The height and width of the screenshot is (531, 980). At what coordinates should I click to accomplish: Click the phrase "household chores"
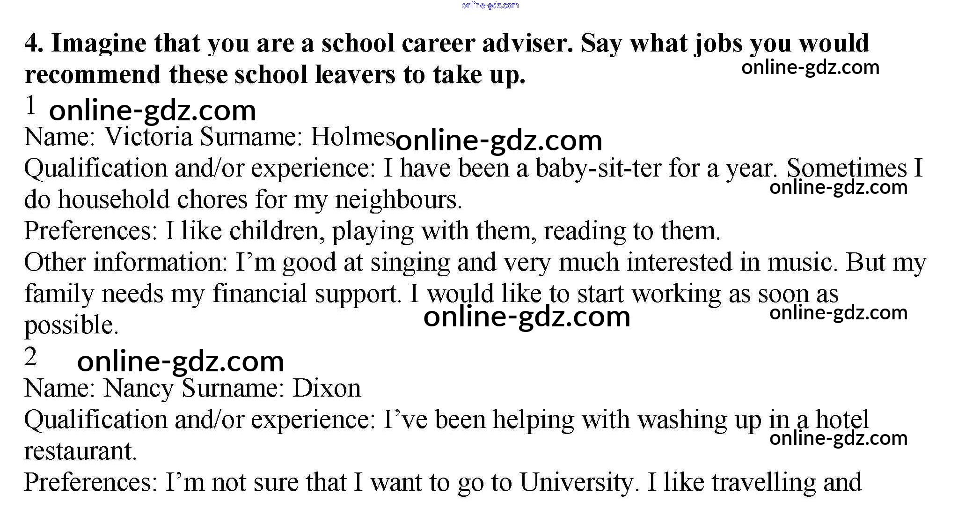click(x=153, y=200)
